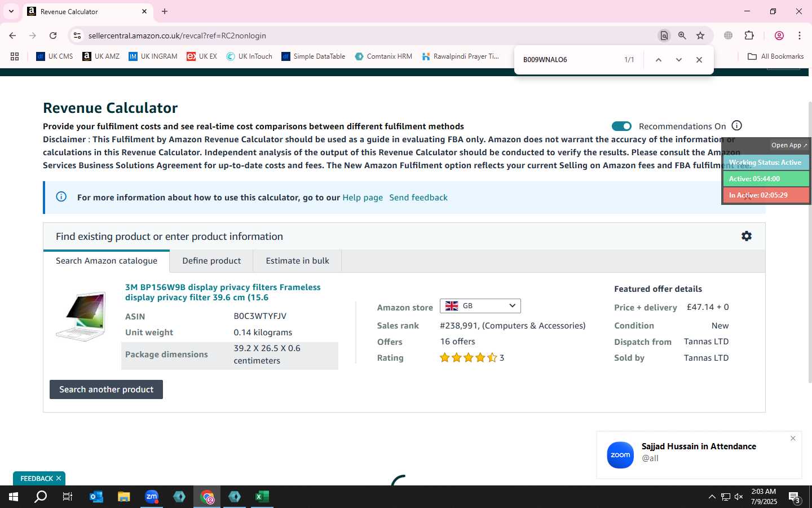The width and height of the screenshot is (812, 508).
Task: Select Search Amazon catalogue tab
Action: pos(107,261)
